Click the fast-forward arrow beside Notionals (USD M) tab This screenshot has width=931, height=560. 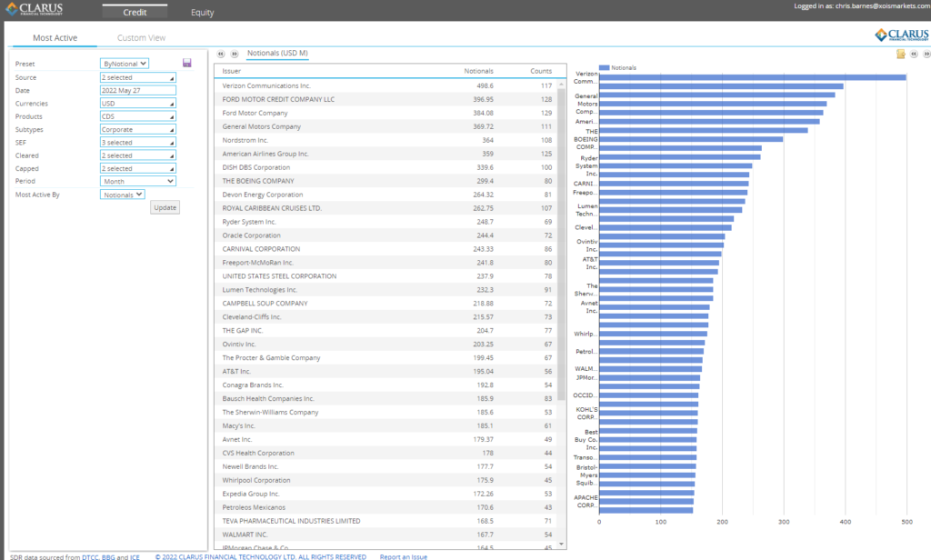pyautogui.click(x=235, y=54)
